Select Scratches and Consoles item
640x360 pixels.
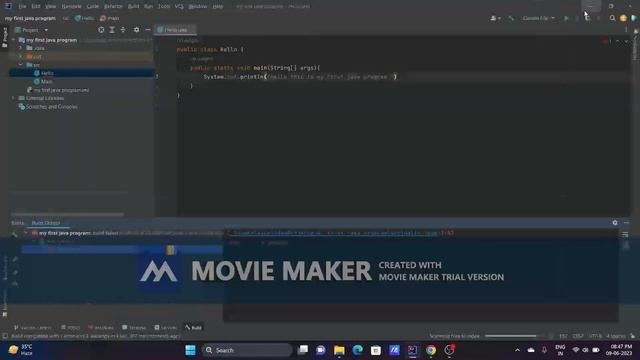pyautogui.click(x=48, y=107)
